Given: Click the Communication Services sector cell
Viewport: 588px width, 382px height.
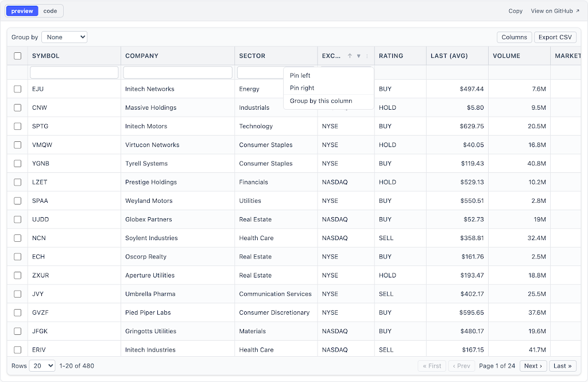Looking at the screenshot, I should tap(275, 294).
